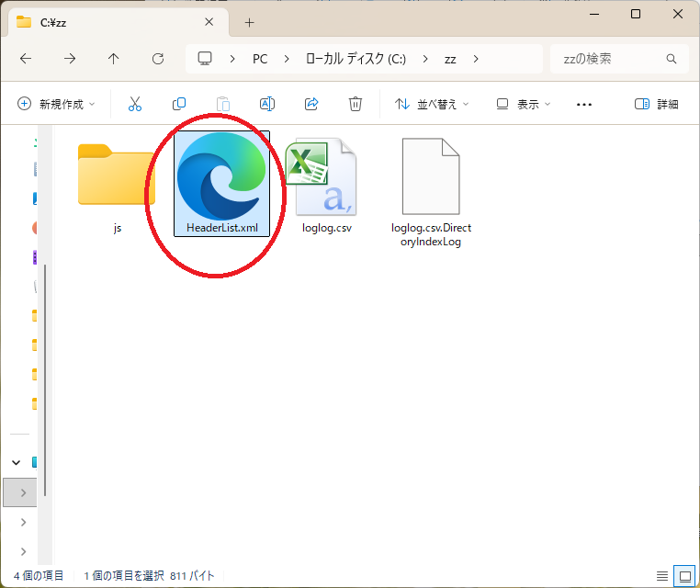Viewport: 700px width, 588px height.
Task: Select the loglog.csv Excel file icon
Action: tap(322, 176)
